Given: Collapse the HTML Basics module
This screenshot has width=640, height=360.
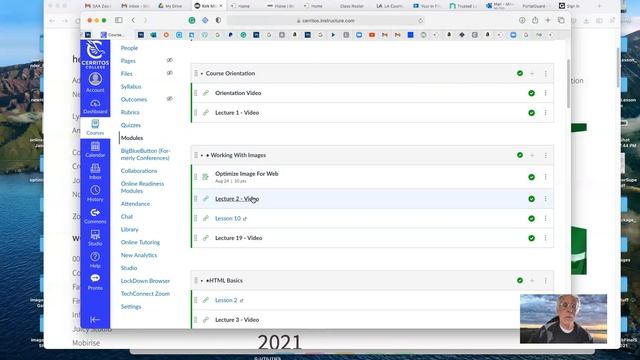Looking at the screenshot, I should tap(202, 280).
